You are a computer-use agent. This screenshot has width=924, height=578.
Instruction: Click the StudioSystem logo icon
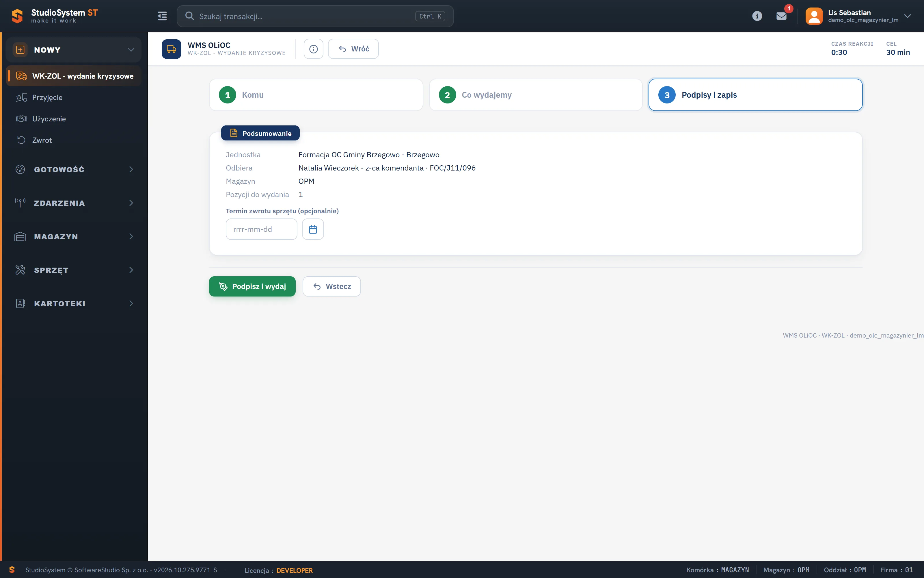pyautogui.click(x=17, y=16)
